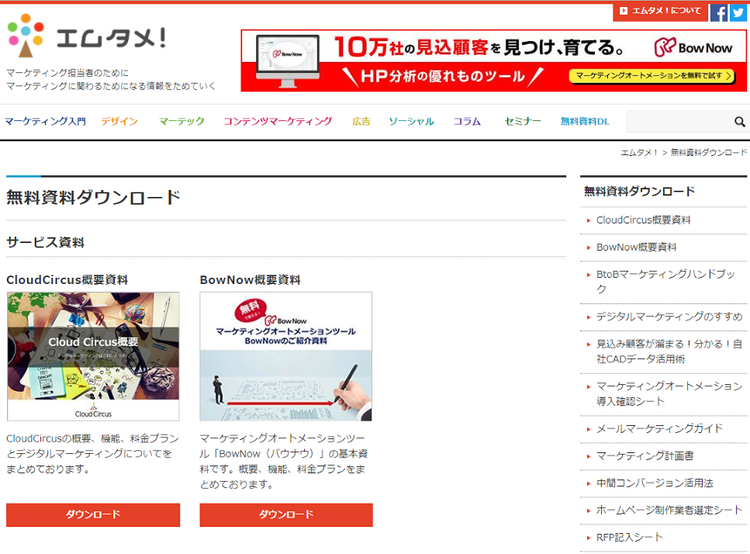The image size is (750, 554).
Task: Open the Facebook icon in header
Action: tap(719, 12)
